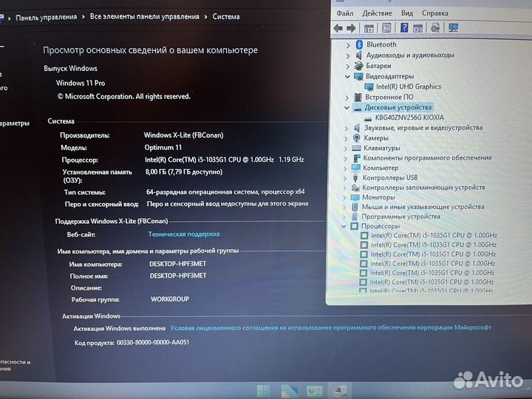This screenshot has width=532, height=399.
Task: Collapse the Дисковые устройства category
Action: click(x=347, y=108)
